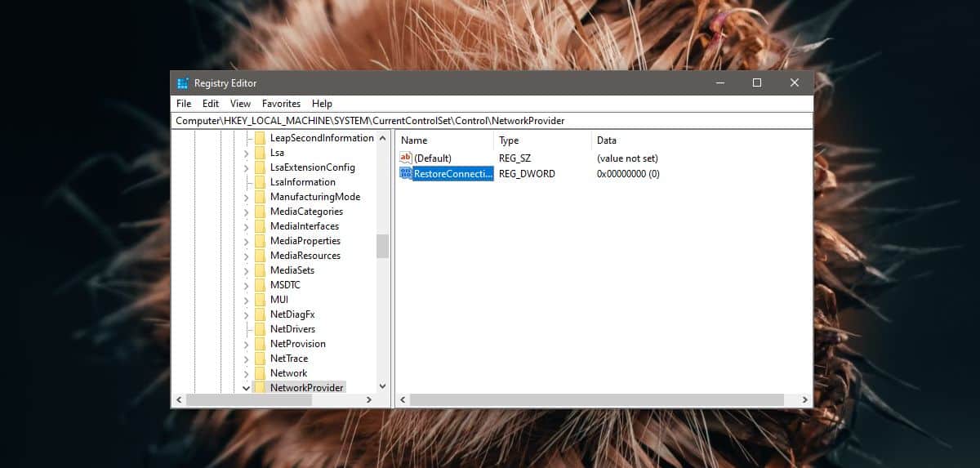Click the LeapSecondInformation folder icon
The height and width of the screenshot is (468, 980).
pyautogui.click(x=261, y=138)
